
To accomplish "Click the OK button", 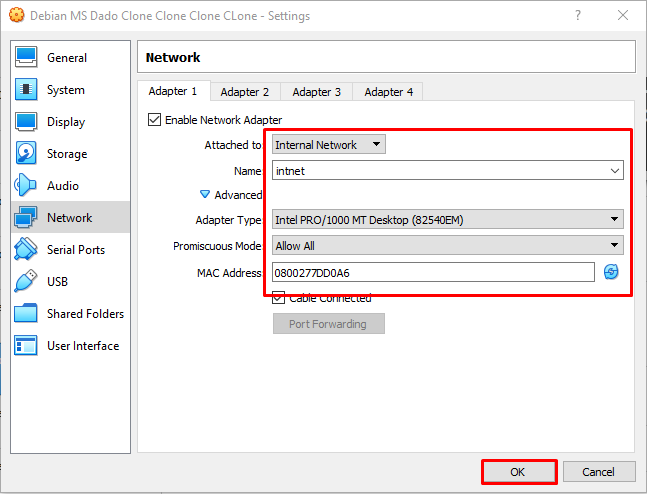I will 519,472.
